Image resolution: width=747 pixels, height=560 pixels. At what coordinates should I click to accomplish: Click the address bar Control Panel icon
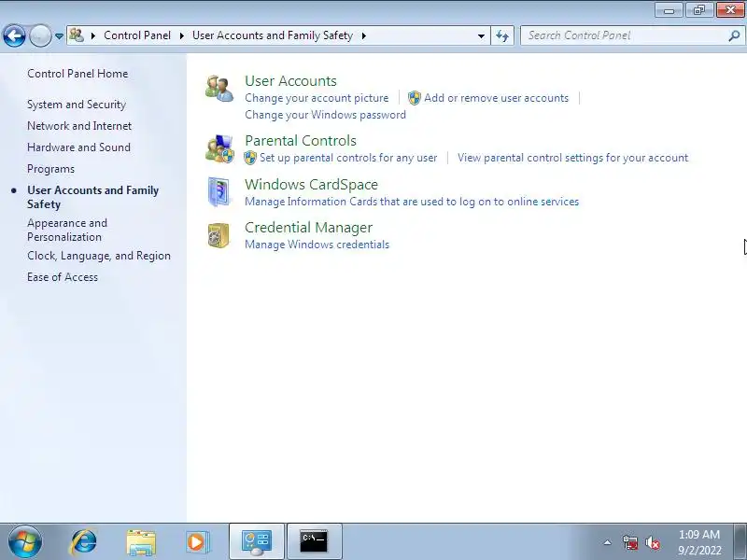(x=77, y=35)
